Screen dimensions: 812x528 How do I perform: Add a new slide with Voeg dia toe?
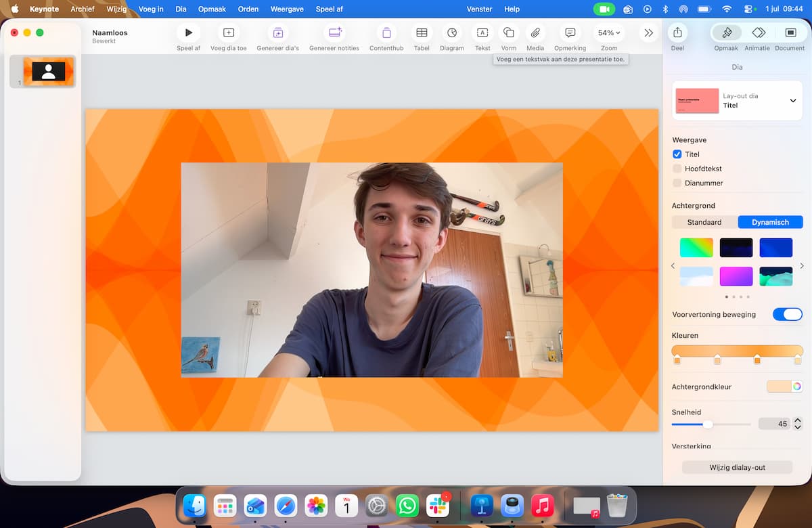point(229,32)
